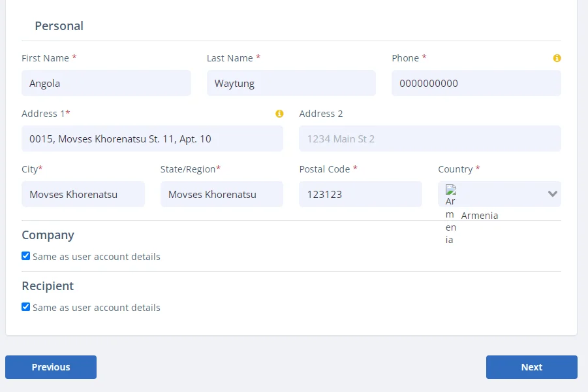Viewport: 588px width, 392px height.
Task: Uncheck Company same as user account details
Action: point(26,256)
